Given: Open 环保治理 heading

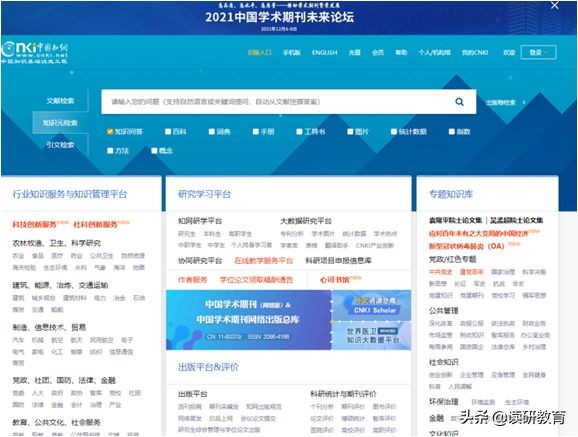Looking at the screenshot, I should click(443, 401).
